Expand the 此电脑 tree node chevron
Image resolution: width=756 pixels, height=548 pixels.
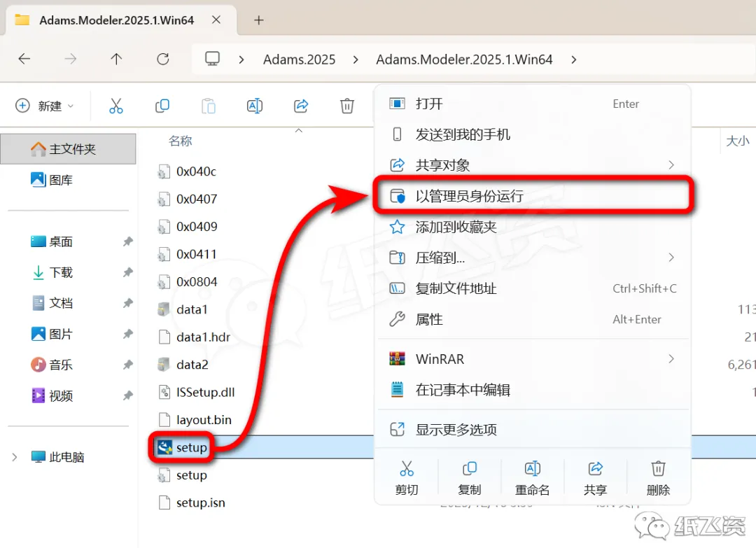[x=15, y=457]
